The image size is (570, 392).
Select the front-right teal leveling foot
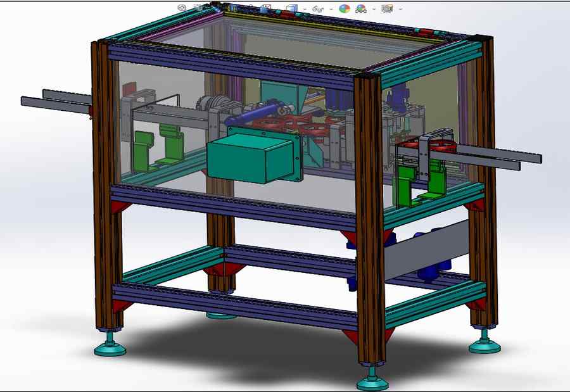pyautogui.click(x=372, y=379)
